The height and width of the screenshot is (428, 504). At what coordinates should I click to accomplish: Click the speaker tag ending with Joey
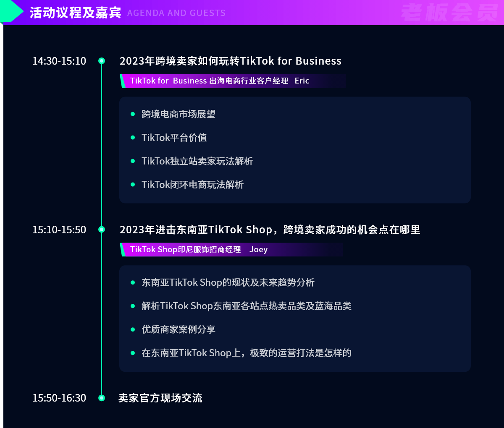[231, 250]
